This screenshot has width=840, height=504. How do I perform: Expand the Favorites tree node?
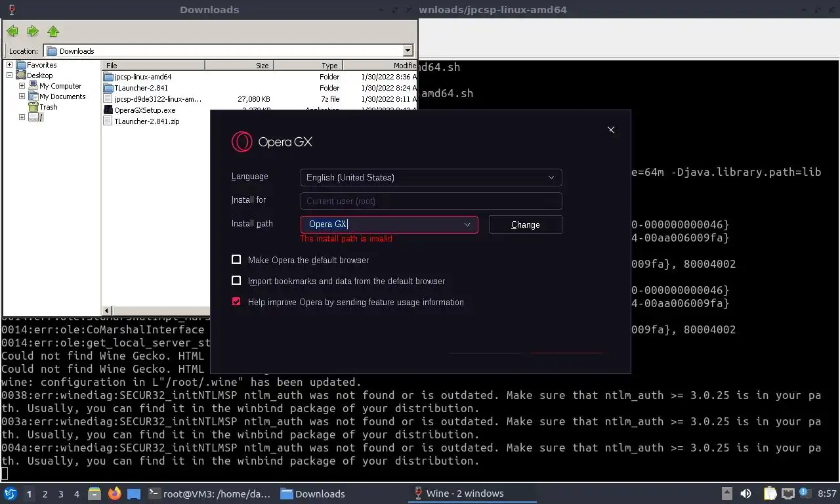tap(9, 65)
